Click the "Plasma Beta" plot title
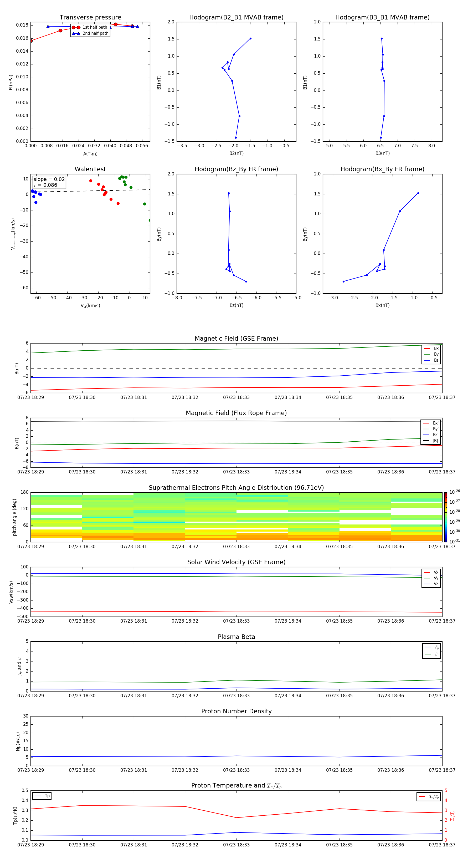The image size is (473, 868). 236,637
